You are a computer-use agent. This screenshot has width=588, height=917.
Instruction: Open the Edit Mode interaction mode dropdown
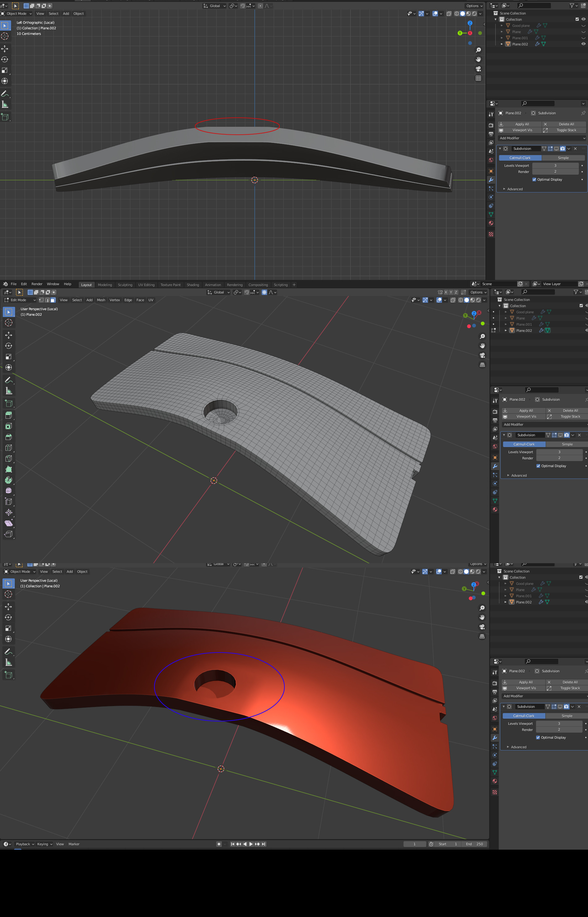point(20,300)
